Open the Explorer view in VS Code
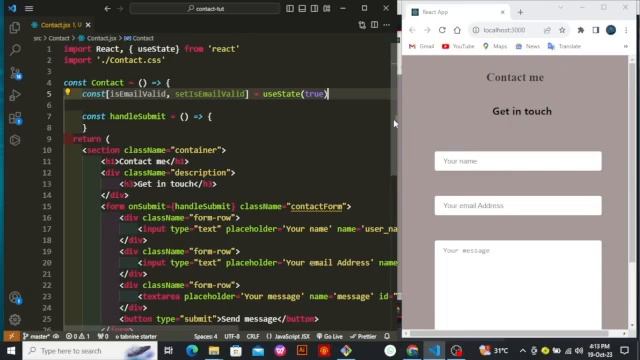 (15, 27)
